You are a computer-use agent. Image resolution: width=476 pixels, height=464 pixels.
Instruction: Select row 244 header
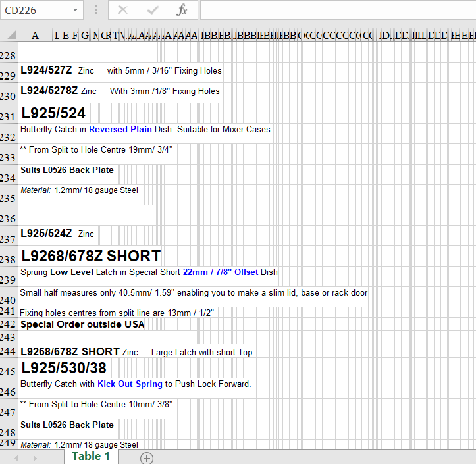9,351
